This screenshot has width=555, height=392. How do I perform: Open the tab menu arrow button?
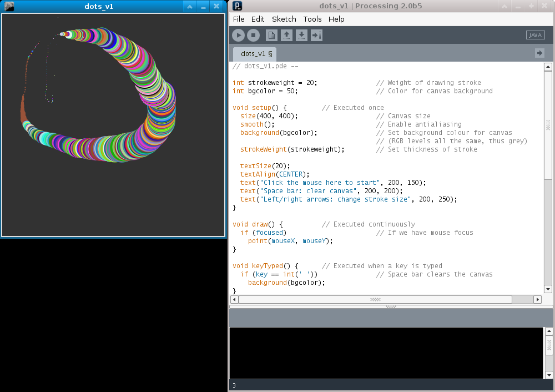pos(539,53)
